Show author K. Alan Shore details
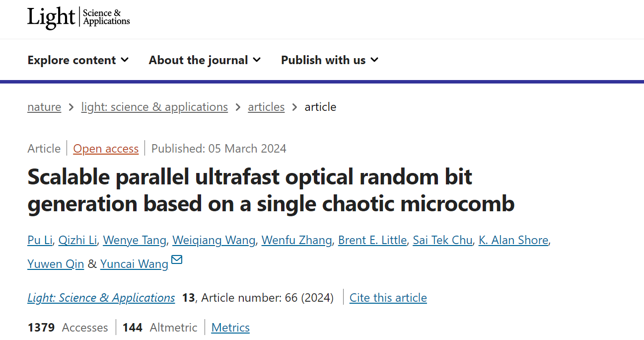The width and height of the screenshot is (644, 340). point(513,240)
